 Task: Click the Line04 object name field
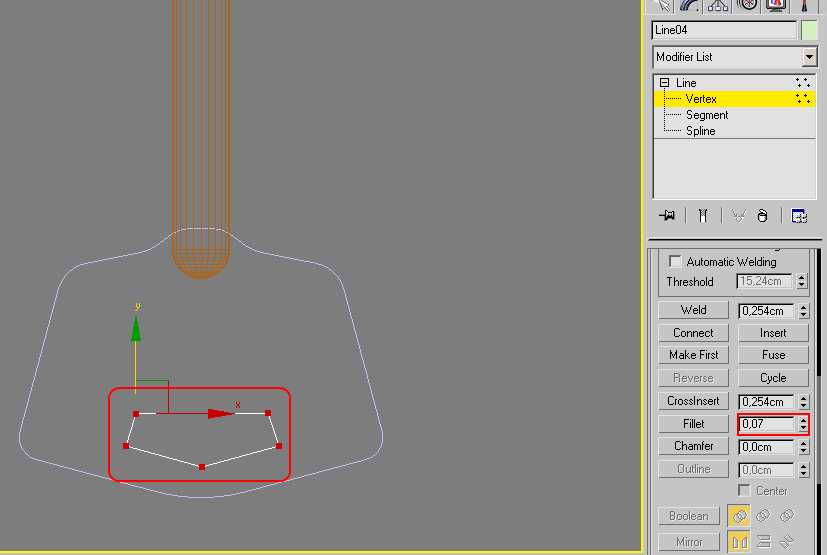click(x=724, y=30)
